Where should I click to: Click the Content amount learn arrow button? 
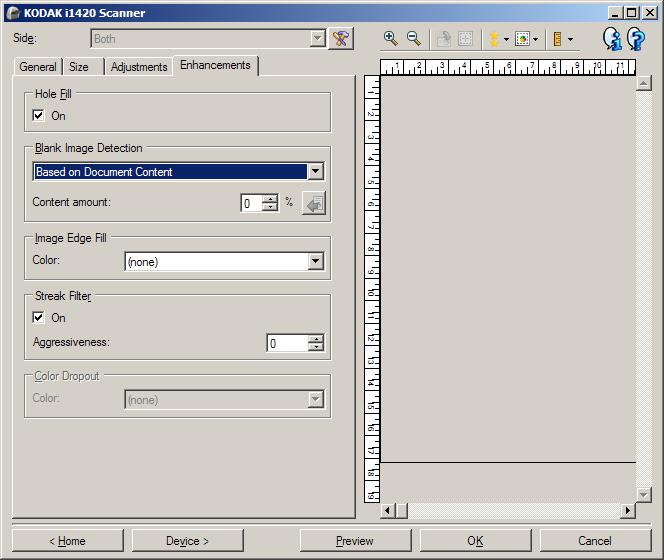click(x=314, y=203)
